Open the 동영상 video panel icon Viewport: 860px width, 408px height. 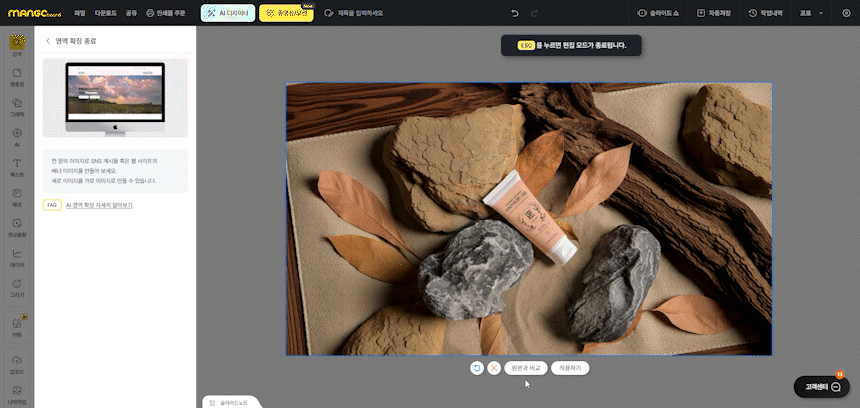tap(17, 226)
